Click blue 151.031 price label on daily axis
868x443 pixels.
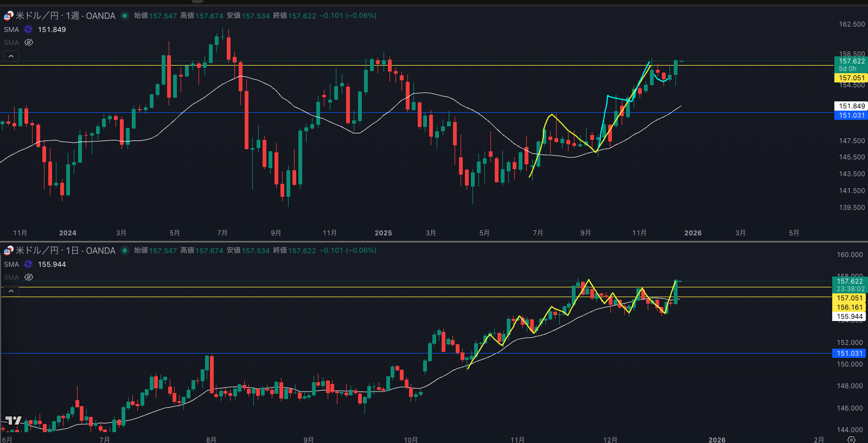(x=849, y=354)
